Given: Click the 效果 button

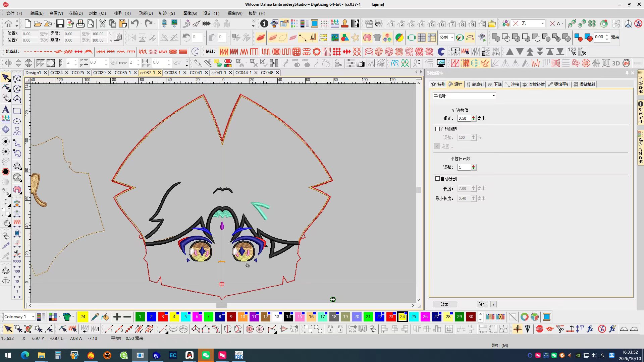Looking at the screenshot, I should 444,304.
